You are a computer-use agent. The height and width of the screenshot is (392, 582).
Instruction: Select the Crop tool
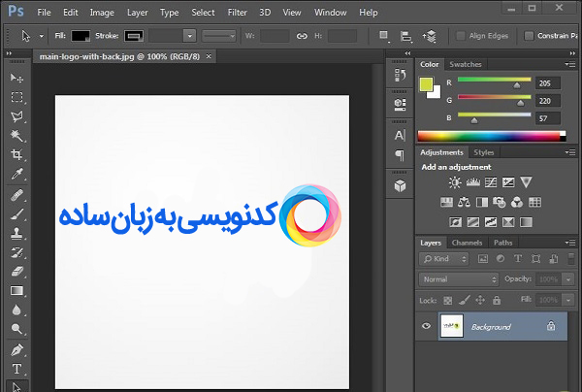click(x=16, y=154)
